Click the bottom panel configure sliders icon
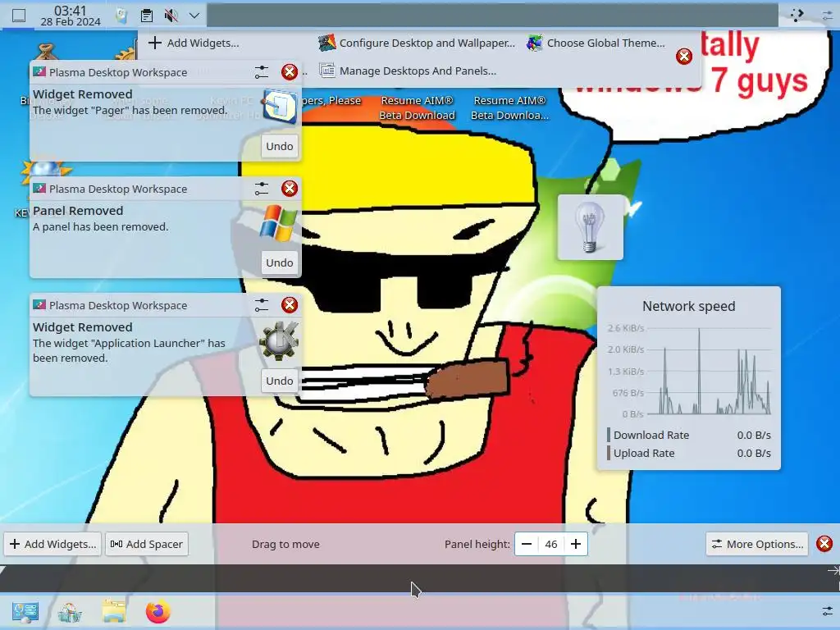 pyautogui.click(x=828, y=611)
